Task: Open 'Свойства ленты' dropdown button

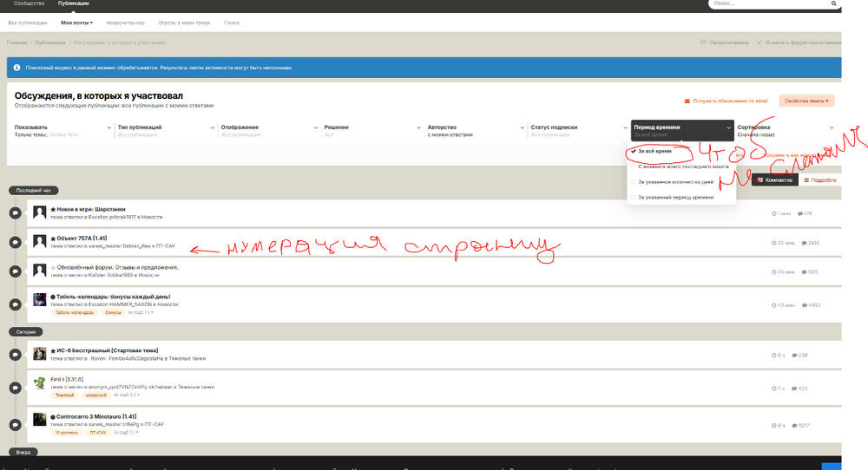Action: click(x=806, y=101)
